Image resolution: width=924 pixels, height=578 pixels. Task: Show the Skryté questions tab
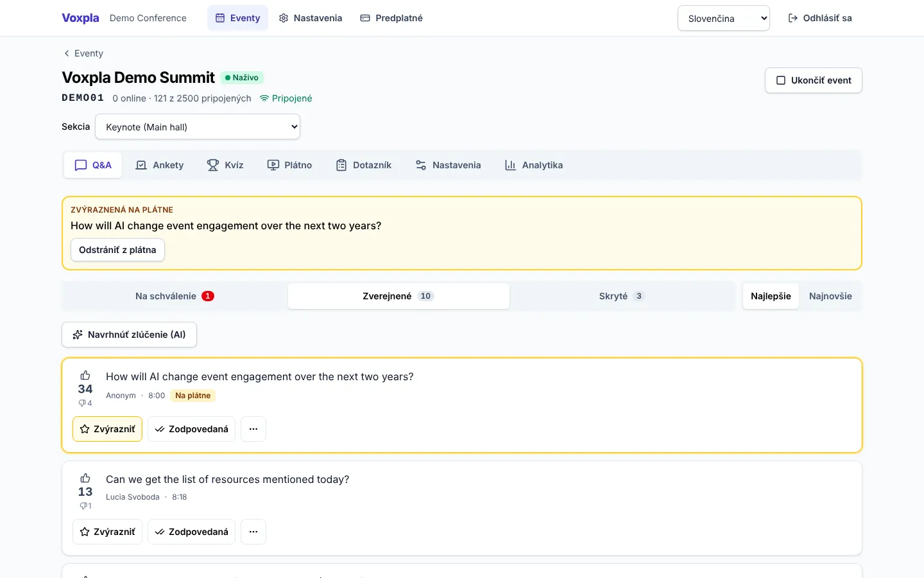pos(621,296)
